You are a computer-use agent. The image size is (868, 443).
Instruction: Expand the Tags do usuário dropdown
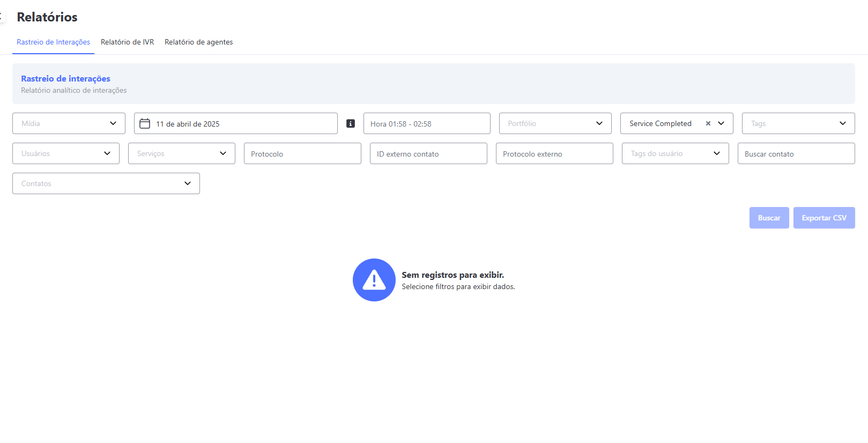(675, 153)
